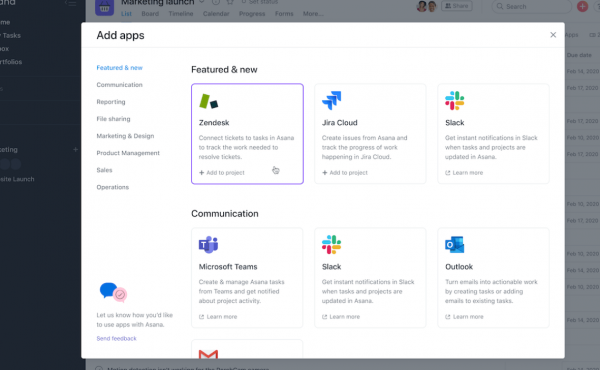Click the Microsoft Teams logo icon

click(209, 244)
